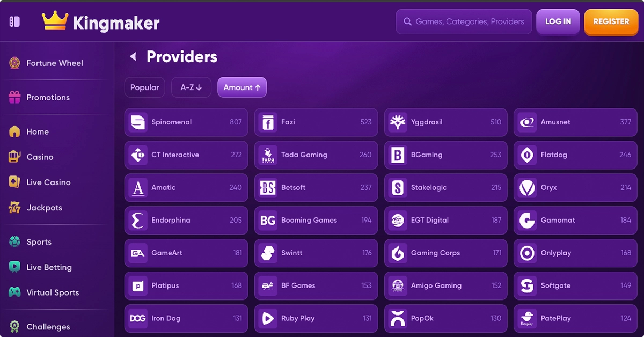Image resolution: width=644 pixels, height=337 pixels.
Task: Open the Softgate provider card
Action: click(x=575, y=285)
